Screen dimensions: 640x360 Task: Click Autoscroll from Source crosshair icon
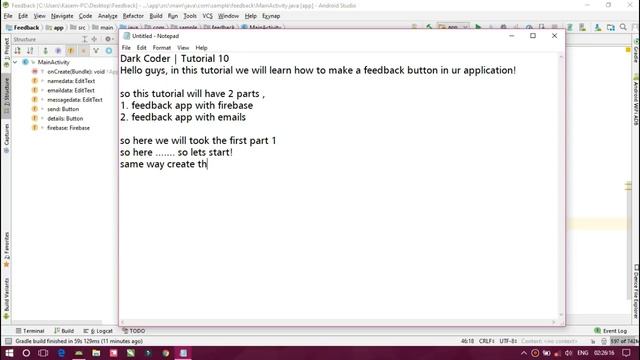click(x=94, y=39)
